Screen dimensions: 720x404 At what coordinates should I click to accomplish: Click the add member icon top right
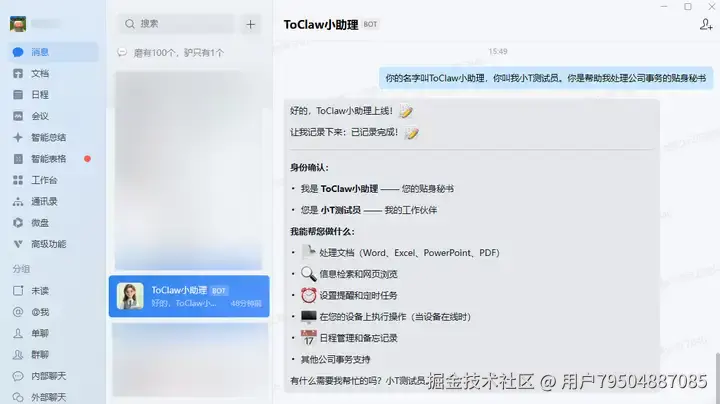[706, 24]
